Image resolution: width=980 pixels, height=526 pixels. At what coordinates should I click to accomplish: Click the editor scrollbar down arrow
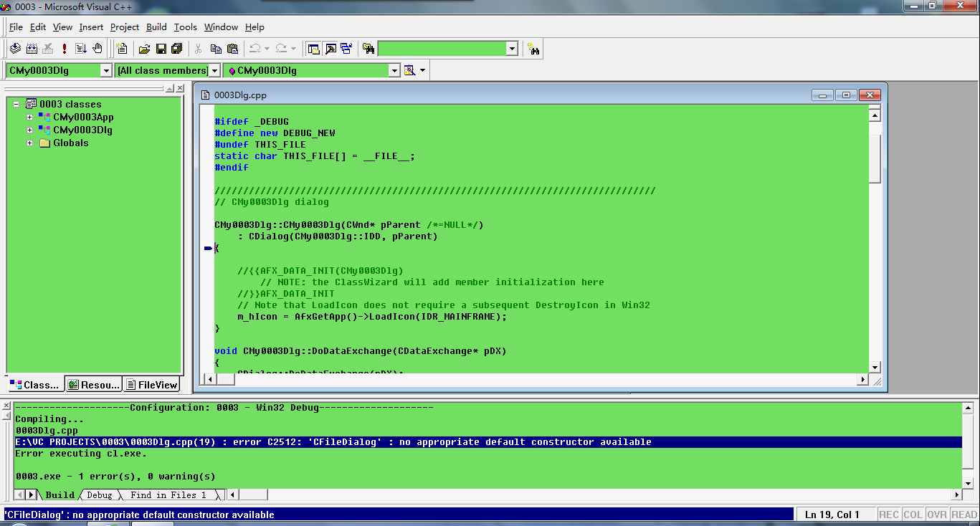(875, 367)
